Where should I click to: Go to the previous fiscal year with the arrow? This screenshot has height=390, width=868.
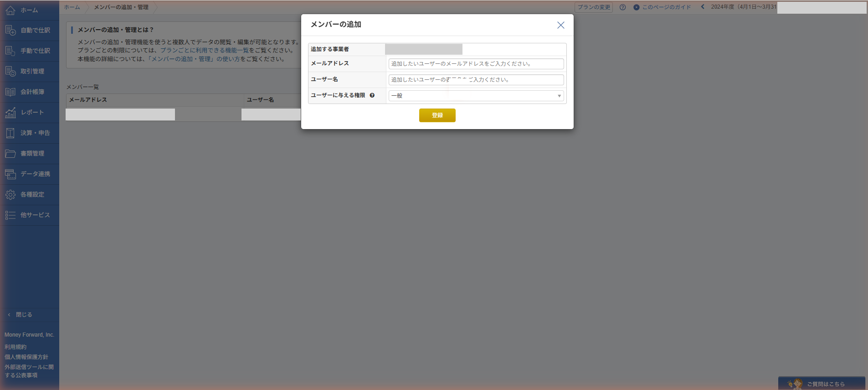[x=703, y=7]
